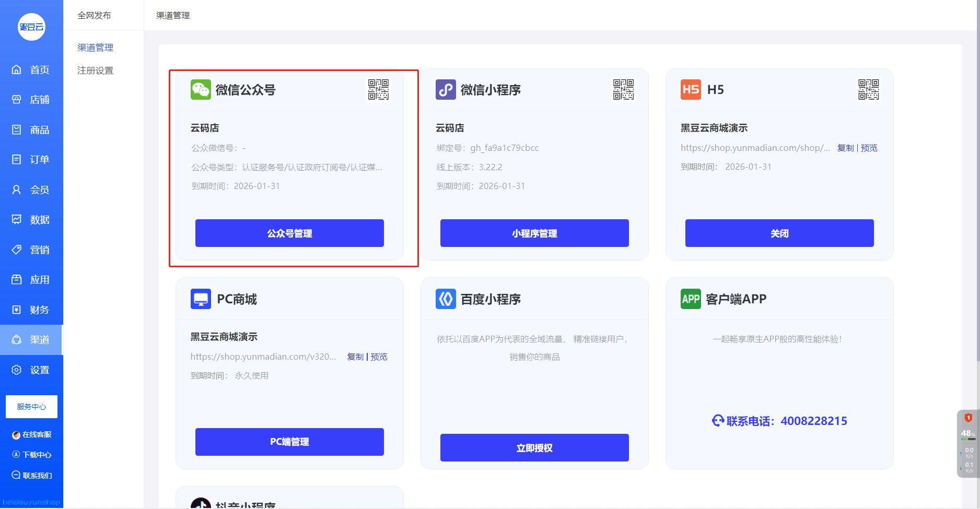Click the 渠道管理 breadcrumb title
980x509 pixels.
[173, 15]
